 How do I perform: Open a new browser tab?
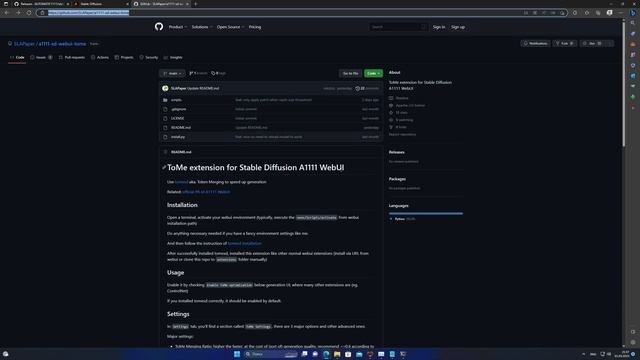coord(196,4)
